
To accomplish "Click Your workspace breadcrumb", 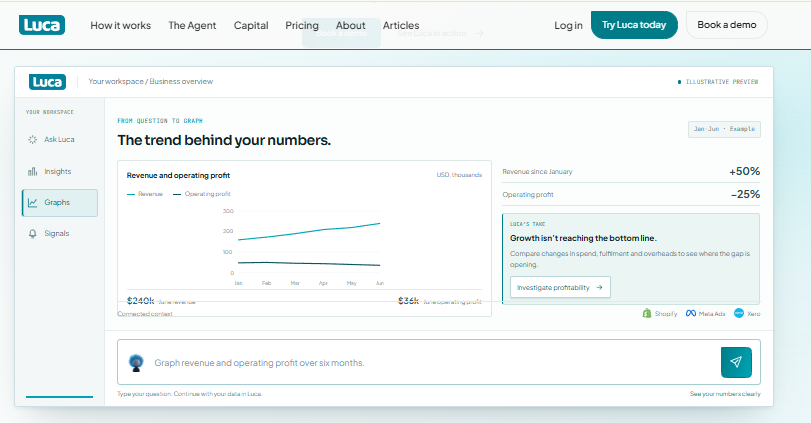I will click(x=116, y=81).
